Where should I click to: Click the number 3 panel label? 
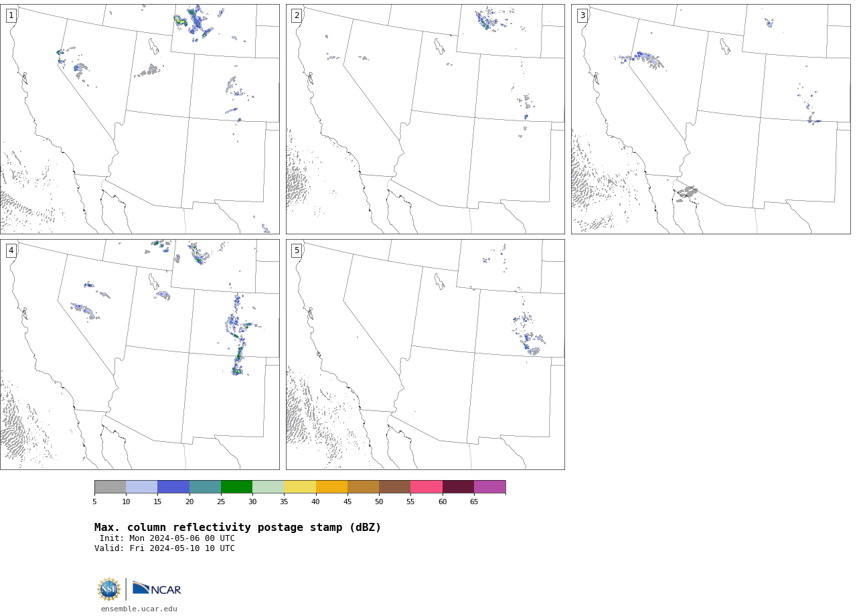tap(582, 15)
